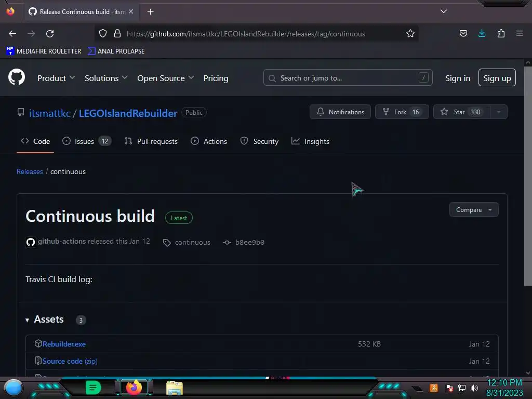
Task: Open MEDIAFIRE ROULETTER bookmark
Action: 44,51
